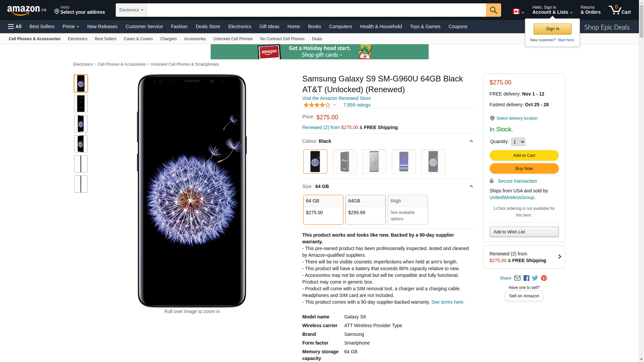The width and height of the screenshot is (644, 362).
Task: Choose the silver-grey phone colour swatch
Action: click(x=374, y=162)
